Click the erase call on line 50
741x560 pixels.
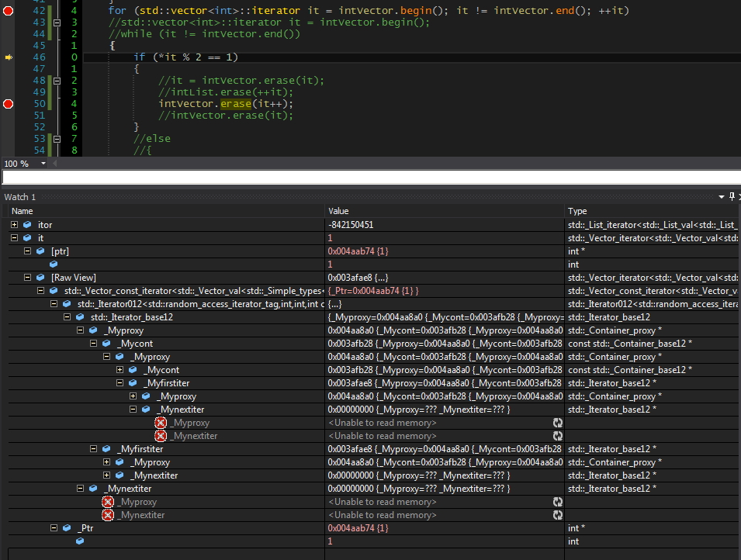[x=236, y=103]
